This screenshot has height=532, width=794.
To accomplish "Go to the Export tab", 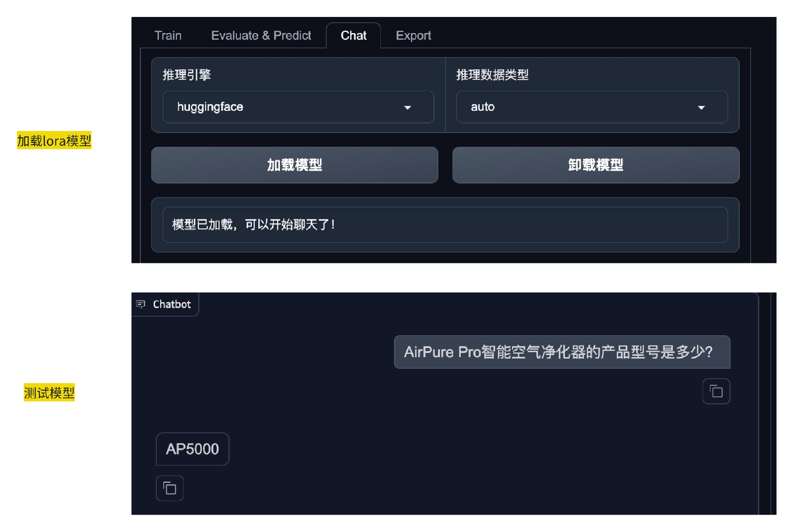I will (x=413, y=36).
